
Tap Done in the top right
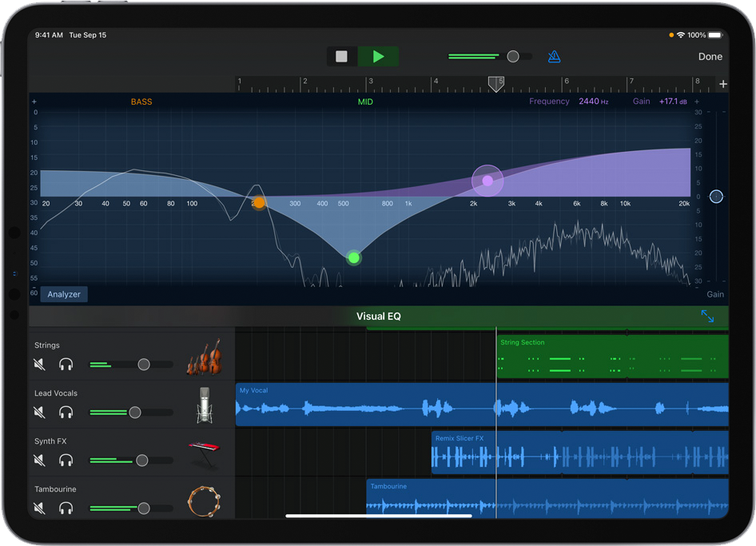[x=710, y=57]
